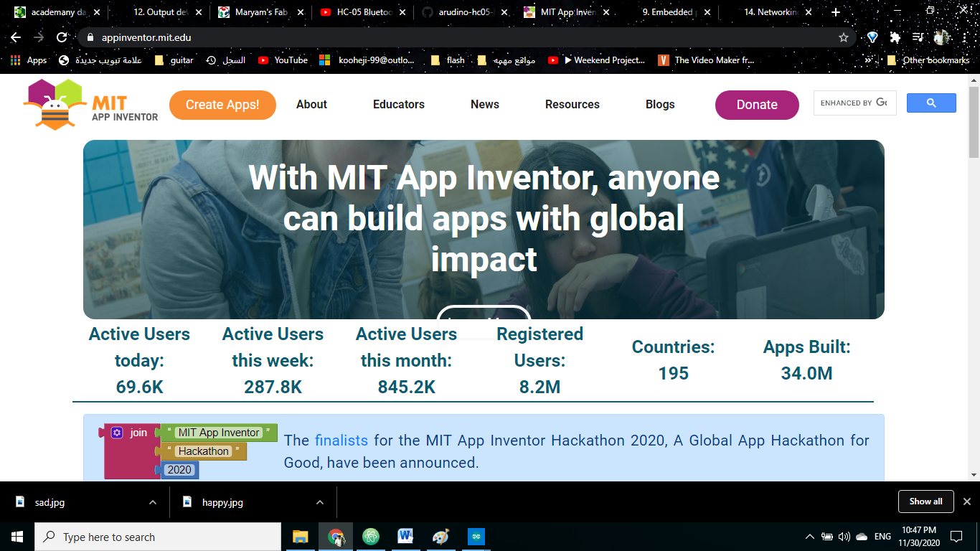Click inside the Google site search field

pos(854,103)
